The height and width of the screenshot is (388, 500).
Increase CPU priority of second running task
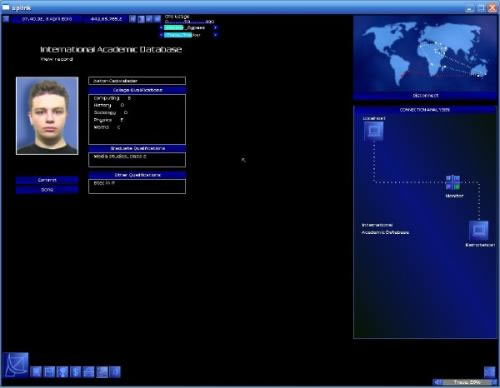(215, 35)
